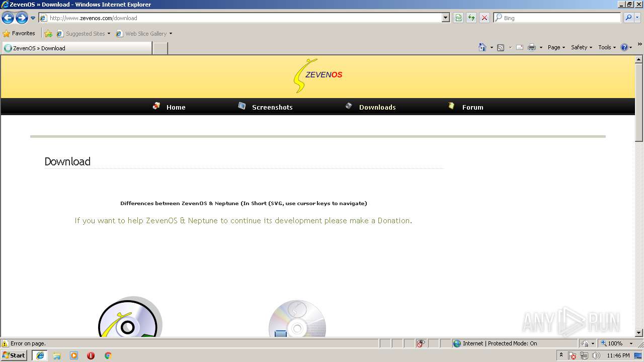The height and width of the screenshot is (362, 644).
Task: Click the Print toolbar icon
Action: (532, 47)
